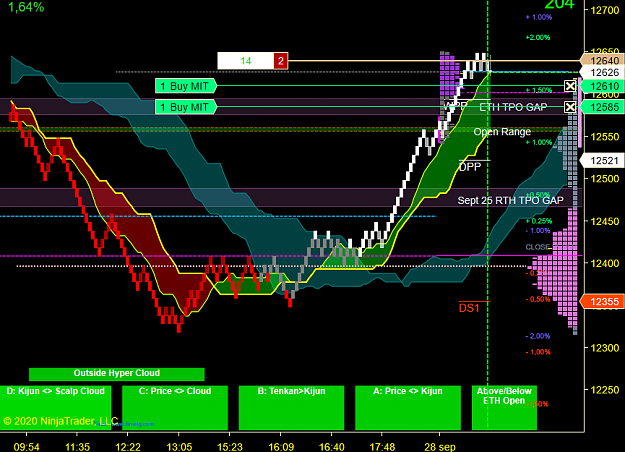
Task: Select the 12640 price marker on the axis
Action: pos(602,61)
